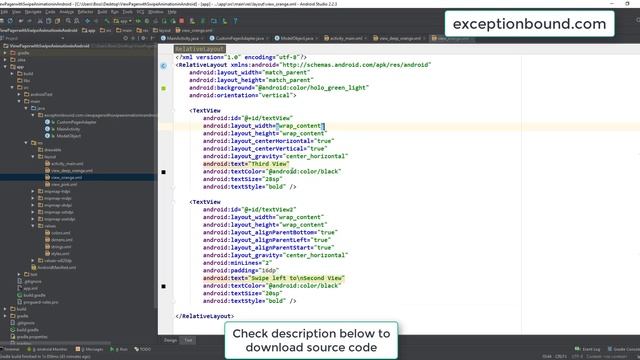Toggle the Event Log tool window button

coord(587,349)
